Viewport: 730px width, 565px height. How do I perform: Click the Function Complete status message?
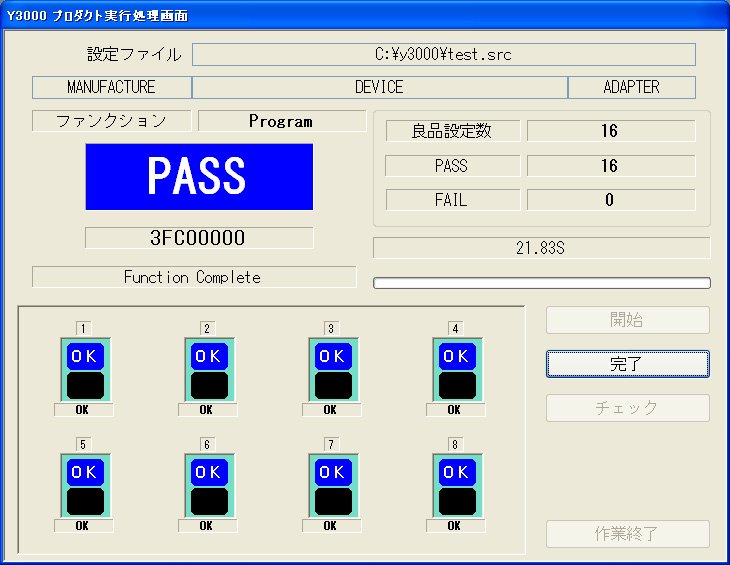[x=194, y=277]
